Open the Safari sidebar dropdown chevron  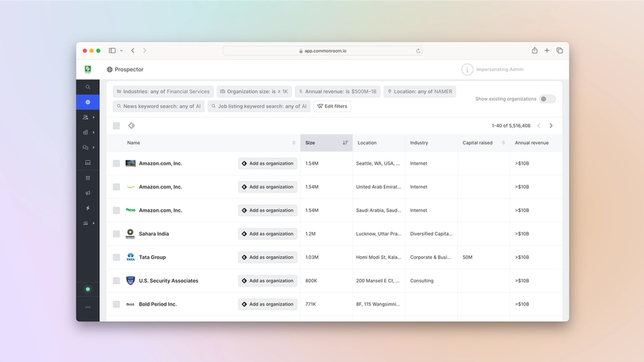pos(121,50)
